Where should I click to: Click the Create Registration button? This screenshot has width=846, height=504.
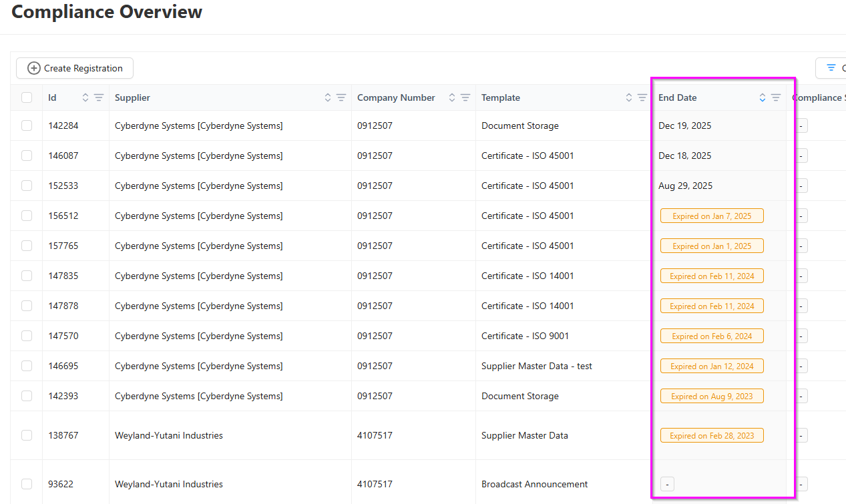pyautogui.click(x=75, y=68)
